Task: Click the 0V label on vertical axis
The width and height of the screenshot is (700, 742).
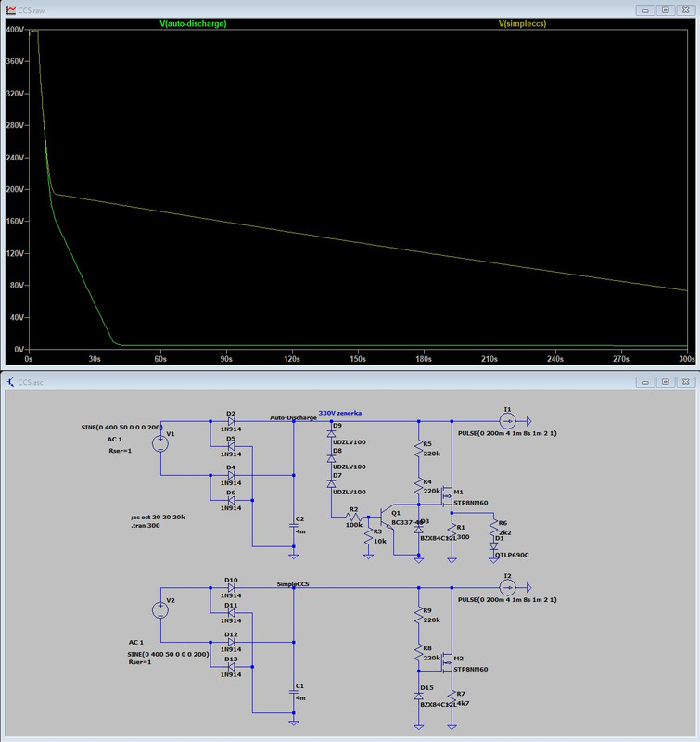Action: pyautogui.click(x=19, y=350)
